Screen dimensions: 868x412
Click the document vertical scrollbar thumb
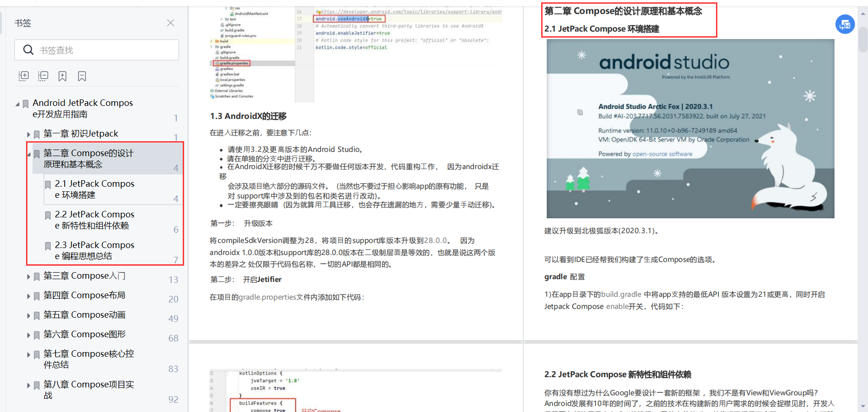pyautogui.click(x=863, y=40)
